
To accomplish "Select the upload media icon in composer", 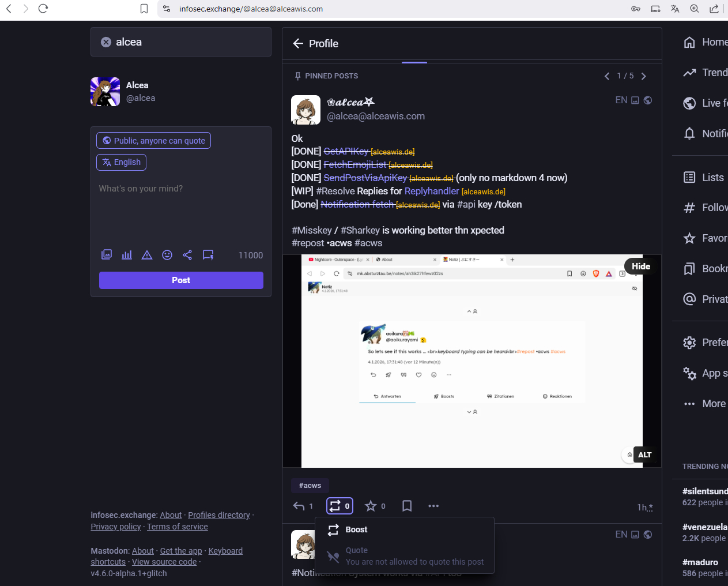I will (107, 255).
